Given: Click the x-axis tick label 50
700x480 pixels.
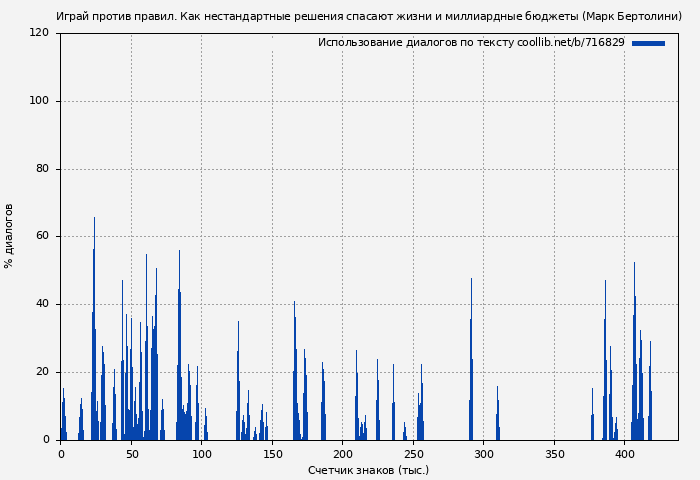Looking at the screenshot, I should pyautogui.click(x=131, y=454).
